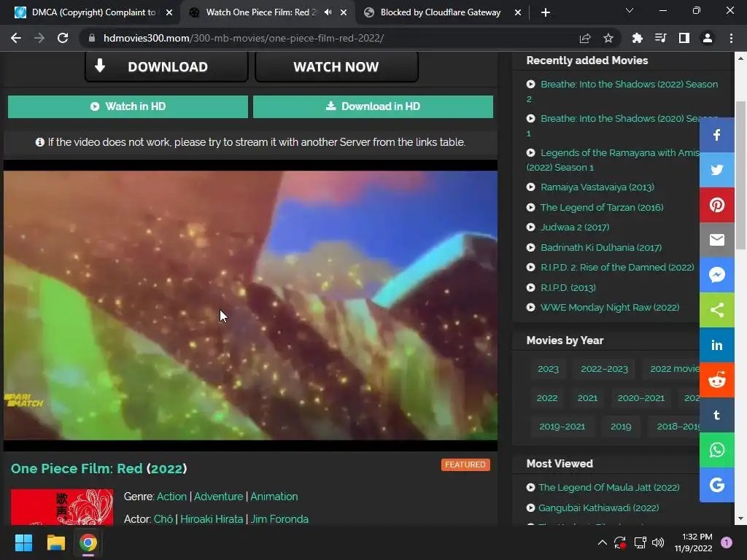Select the 2023 year tag
Screen dimensions: 747x560
548,368
